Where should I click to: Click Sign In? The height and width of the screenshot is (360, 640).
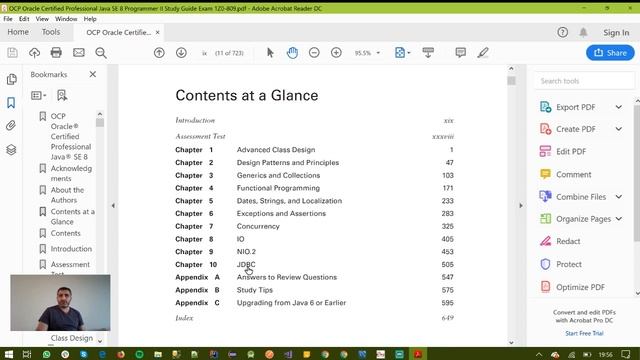click(616, 33)
